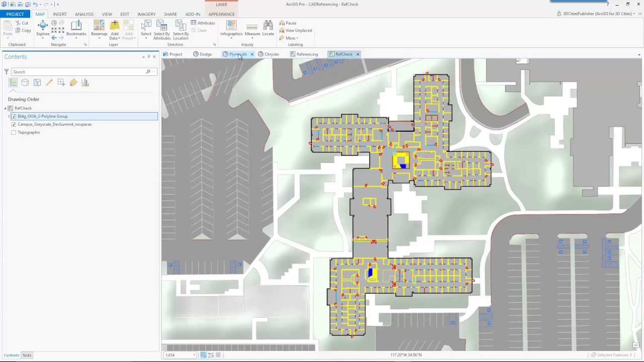Switch to the INSERT ribbon tab
The width and height of the screenshot is (644, 362).
tap(60, 14)
